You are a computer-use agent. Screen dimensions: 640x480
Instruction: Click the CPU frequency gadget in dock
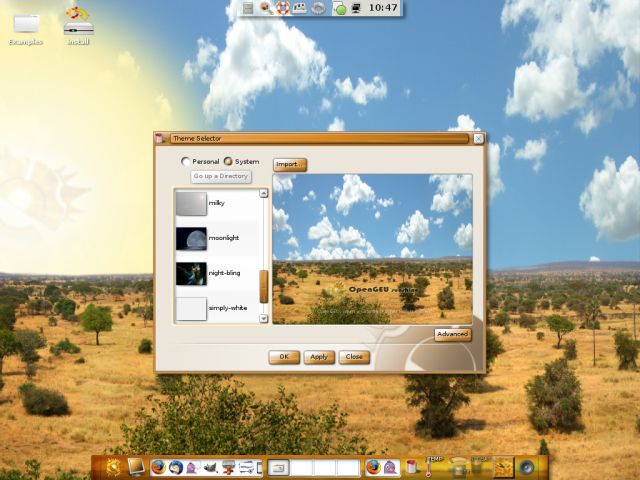(460, 467)
